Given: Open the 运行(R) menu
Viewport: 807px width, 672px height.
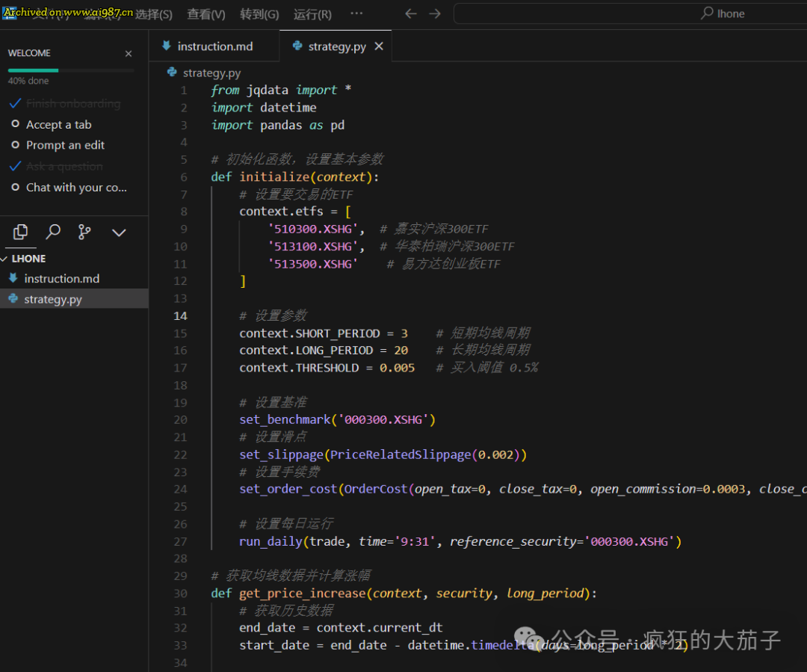Looking at the screenshot, I should (312, 14).
